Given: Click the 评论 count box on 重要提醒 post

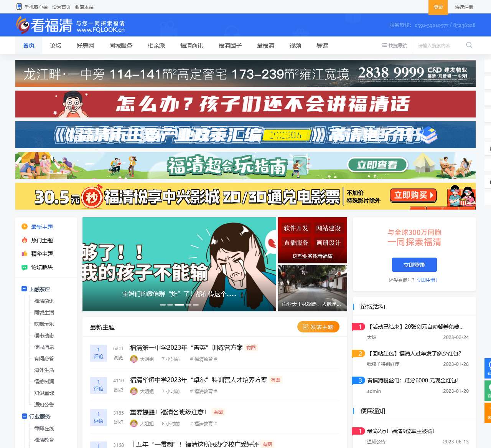Looking at the screenshot, I should tap(99, 418).
